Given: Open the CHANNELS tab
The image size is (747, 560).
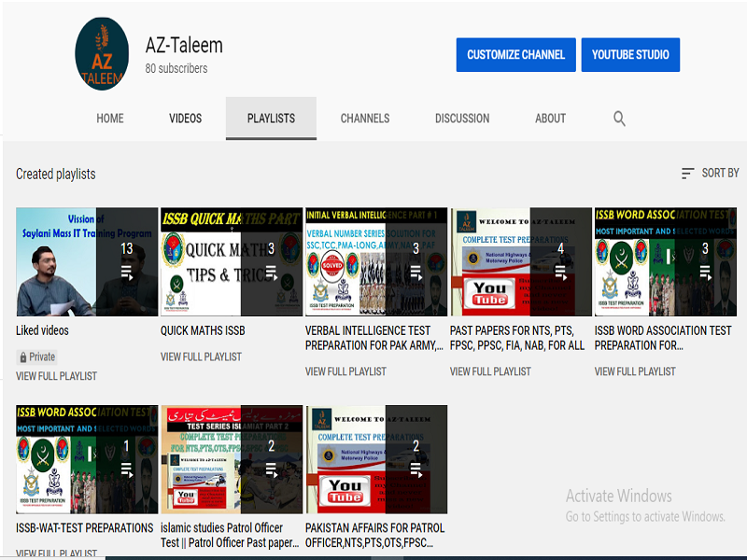Looking at the screenshot, I should tap(365, 119).
